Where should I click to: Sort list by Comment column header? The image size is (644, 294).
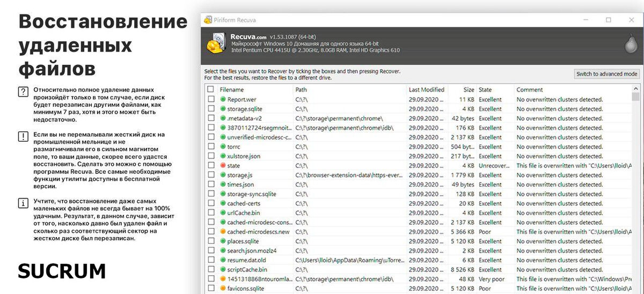530,90
